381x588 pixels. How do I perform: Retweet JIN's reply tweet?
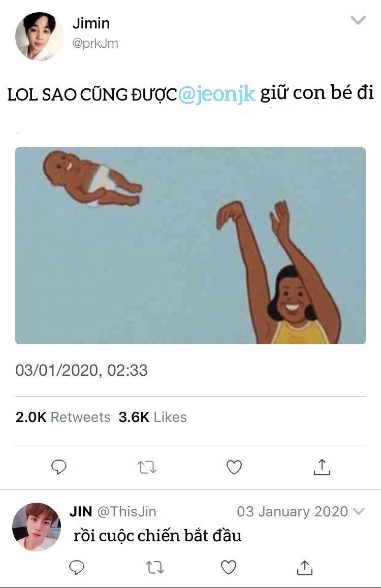[x=154, y=567]
